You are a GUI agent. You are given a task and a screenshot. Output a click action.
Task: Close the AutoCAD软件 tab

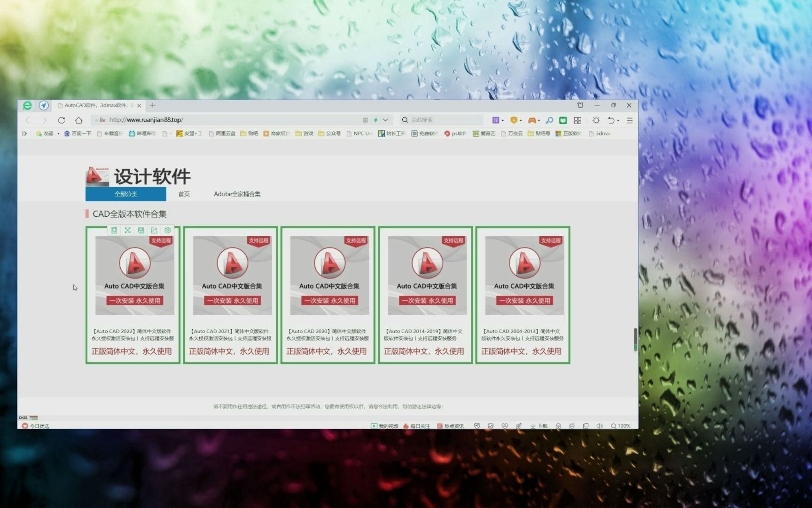point(139,106)
